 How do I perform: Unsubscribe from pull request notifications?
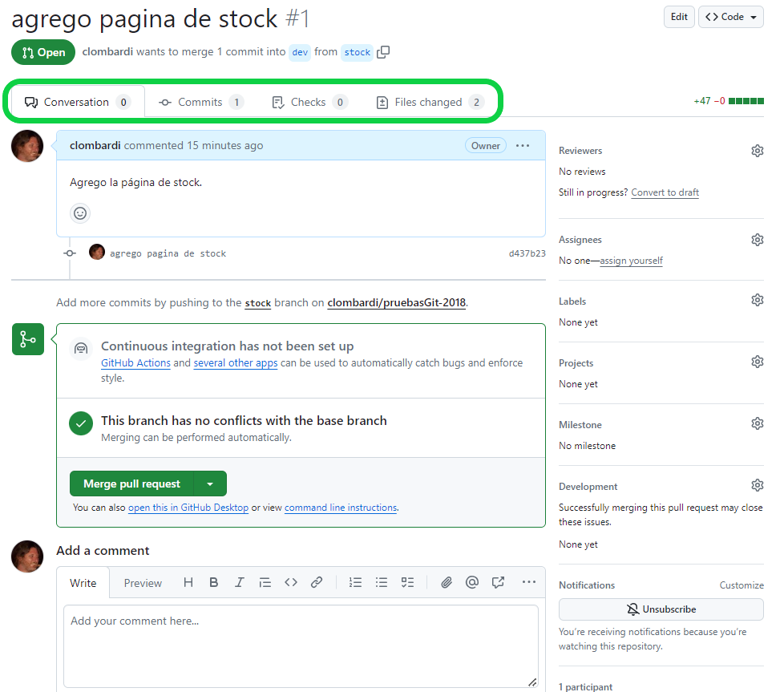tap(661, 609)
